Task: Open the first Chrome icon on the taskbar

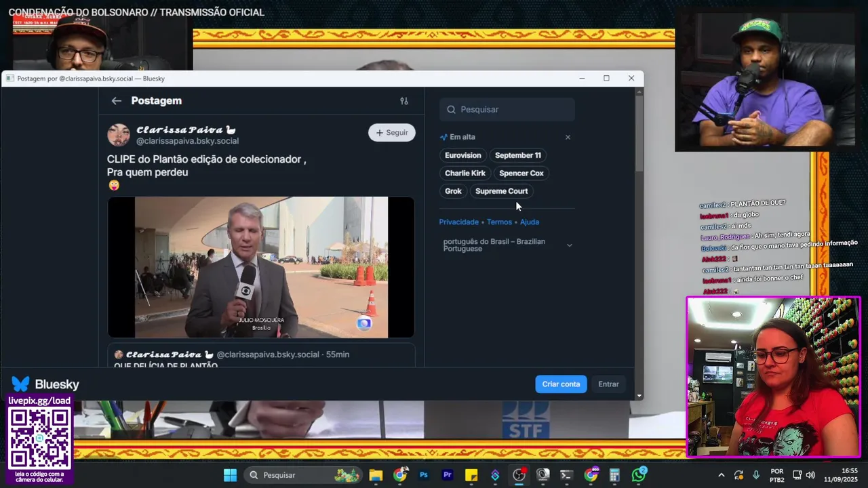Action: [x=400, y=475]
